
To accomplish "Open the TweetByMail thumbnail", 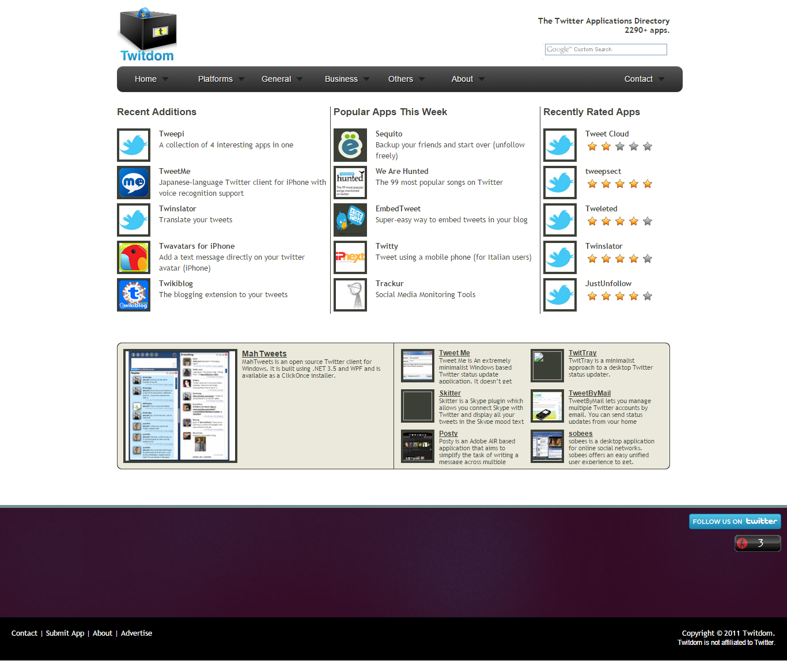I will point(547,406).
